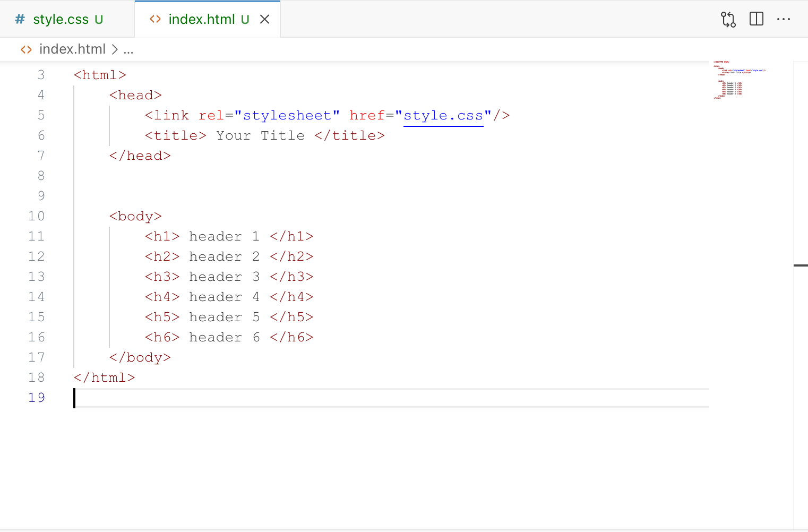Image resolution: width=808 pixels, height=532 pixels.
Task: Click the Your Title text
Action: click(x=260, y=136)
